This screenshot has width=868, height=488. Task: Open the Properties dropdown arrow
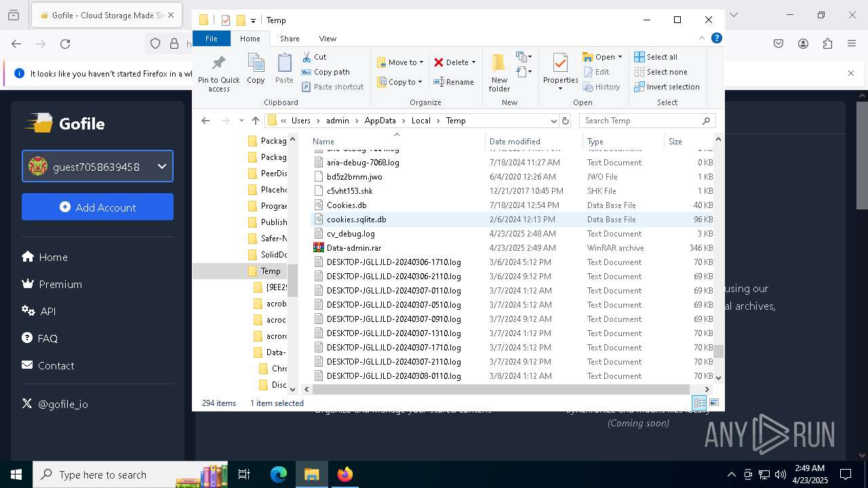560,89
